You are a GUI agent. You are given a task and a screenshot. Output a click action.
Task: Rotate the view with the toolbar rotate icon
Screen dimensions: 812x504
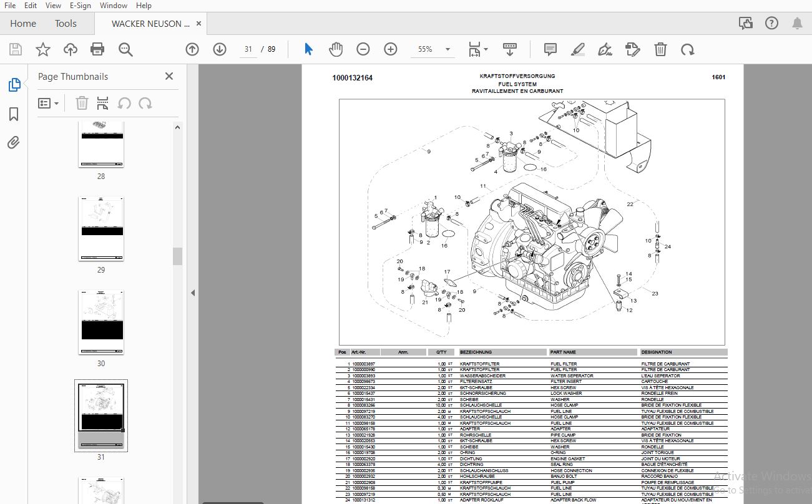pyautogui.click(x=687, y=49)
